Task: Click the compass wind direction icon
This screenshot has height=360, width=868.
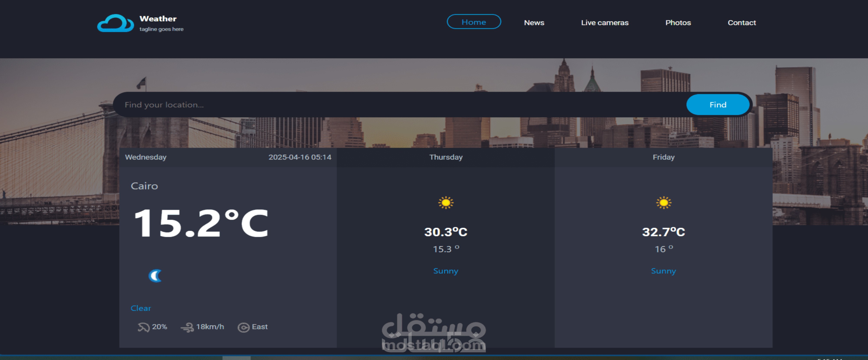Action: (243, 327)
